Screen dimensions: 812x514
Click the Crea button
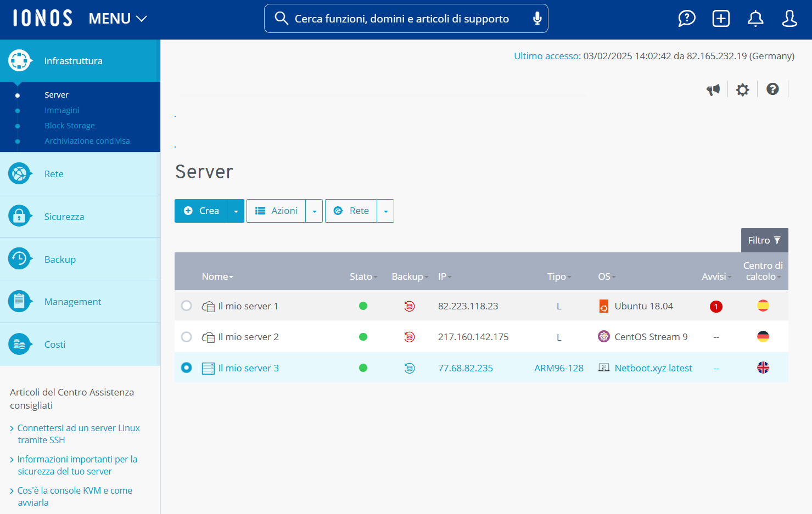pyautogui.click(x=201, y=211)
